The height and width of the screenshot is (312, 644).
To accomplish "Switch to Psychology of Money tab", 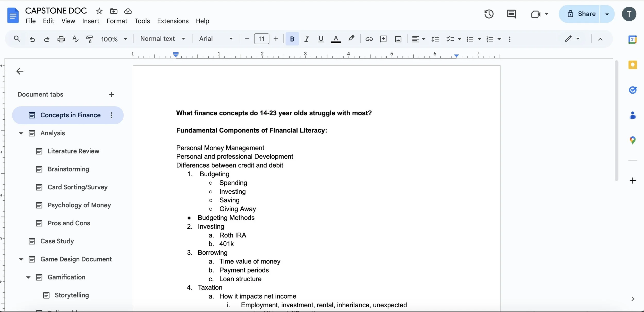I will [x=79, y=205].
